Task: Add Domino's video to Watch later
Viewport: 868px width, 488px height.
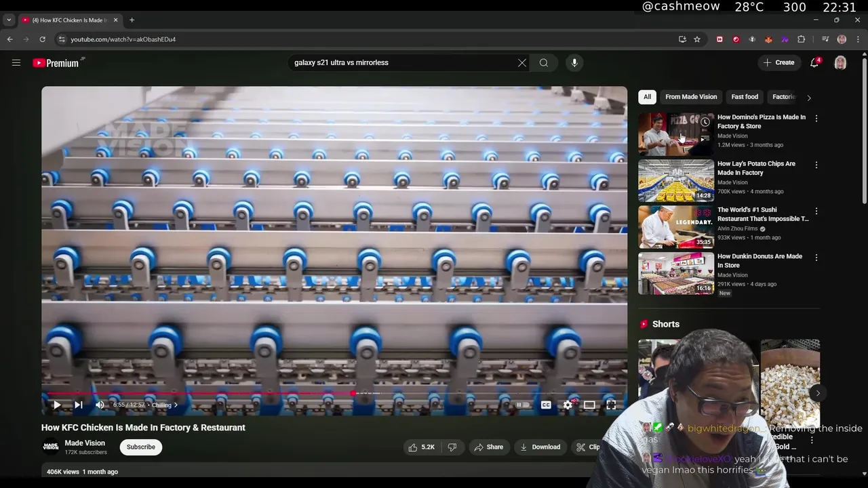Action: click(x=705, y=122)
